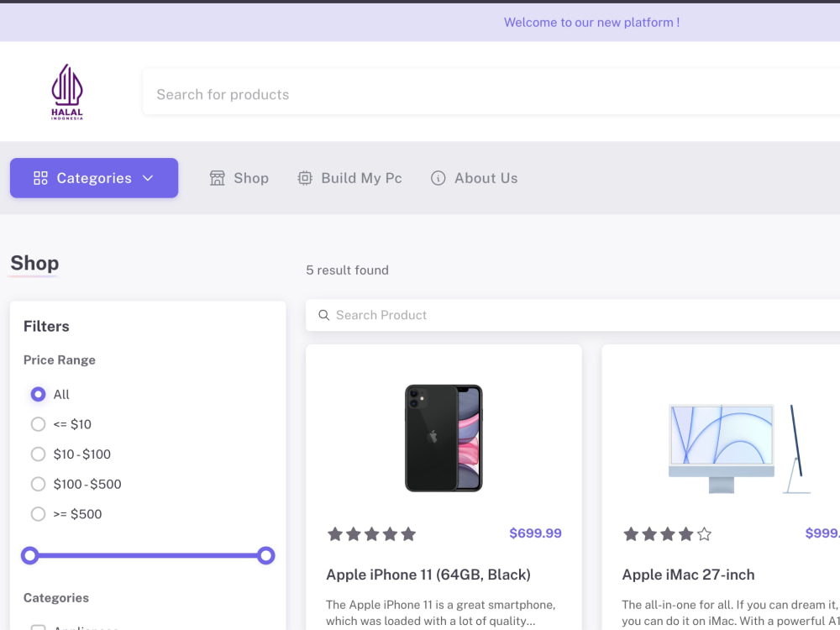Select the $10 - $100 price option

(38, 454)
